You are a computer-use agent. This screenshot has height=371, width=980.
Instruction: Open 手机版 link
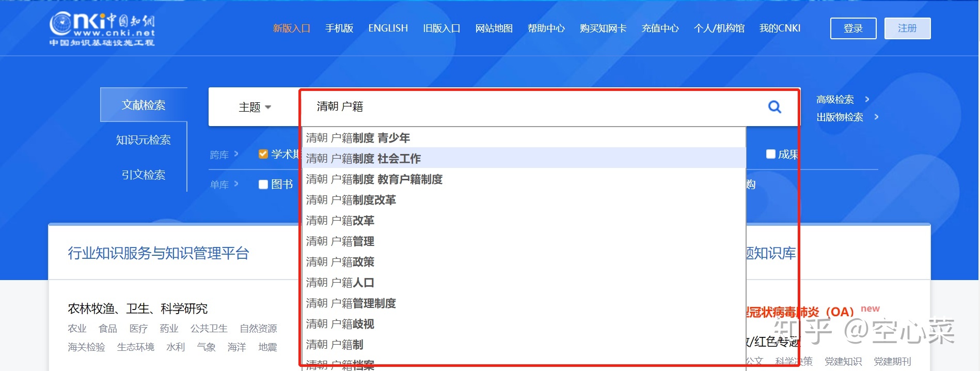pyautogui.click(x=339, y=28)
